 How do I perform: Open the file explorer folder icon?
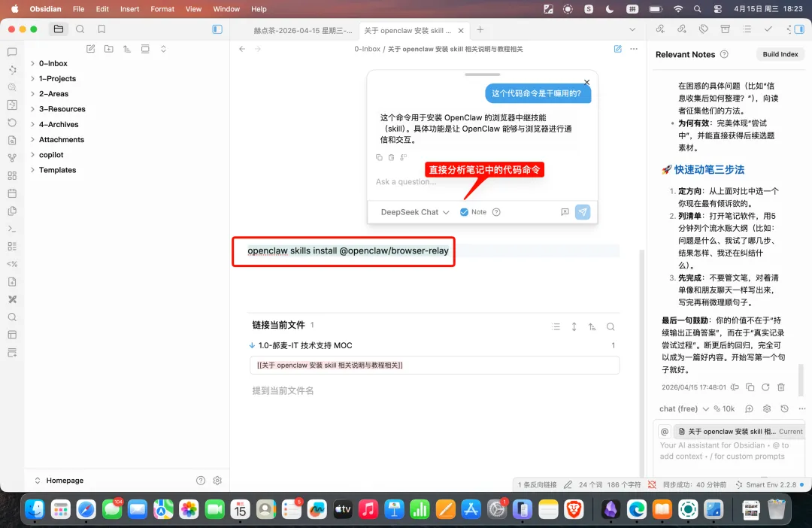click(59, 29)
